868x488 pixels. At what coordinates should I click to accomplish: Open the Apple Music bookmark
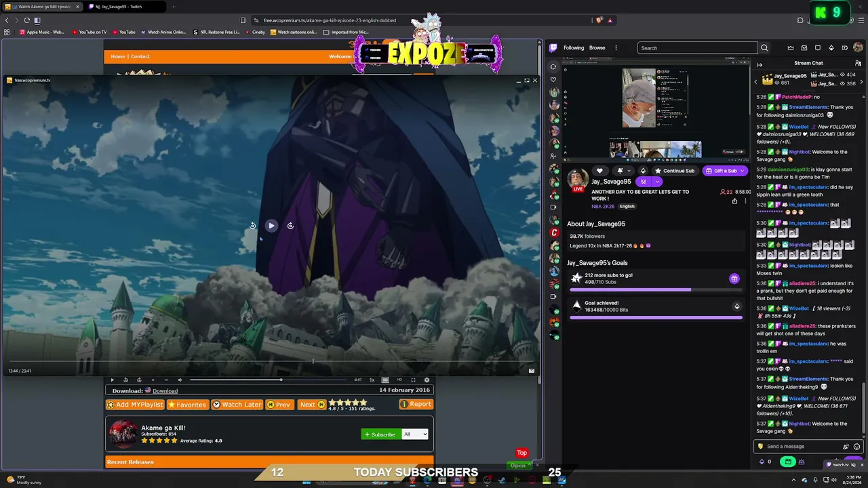point(42,32)
